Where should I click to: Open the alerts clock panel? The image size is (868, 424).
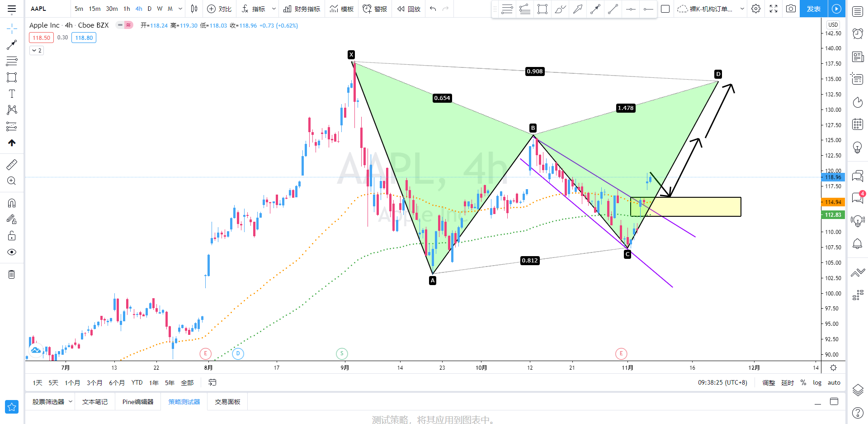858,33
